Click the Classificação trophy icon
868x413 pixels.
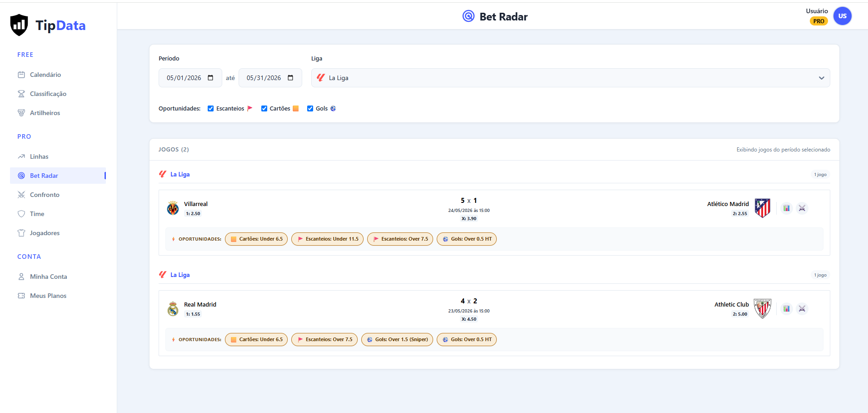[21, 94]
